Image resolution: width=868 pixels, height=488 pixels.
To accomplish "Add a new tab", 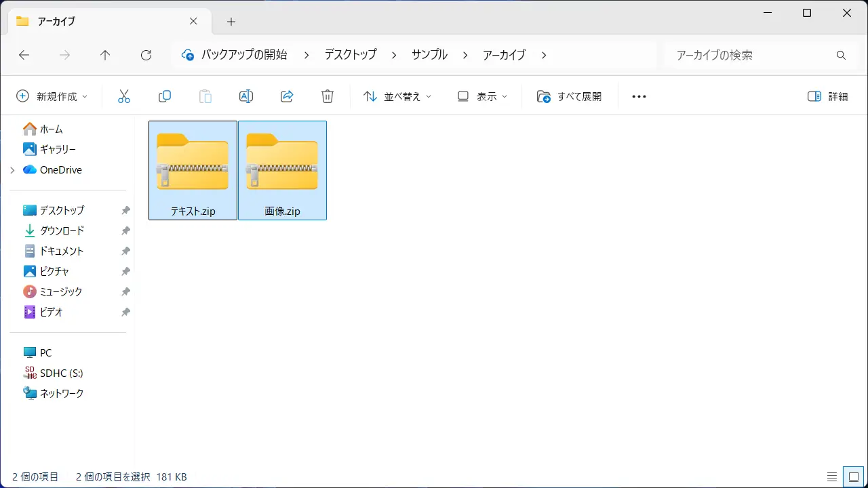I will (x=231, y=22).
